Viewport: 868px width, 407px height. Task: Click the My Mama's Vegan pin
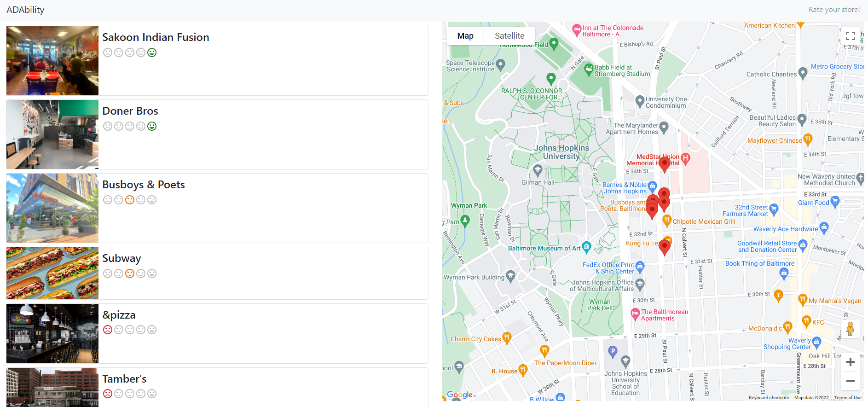click(803, 300)
